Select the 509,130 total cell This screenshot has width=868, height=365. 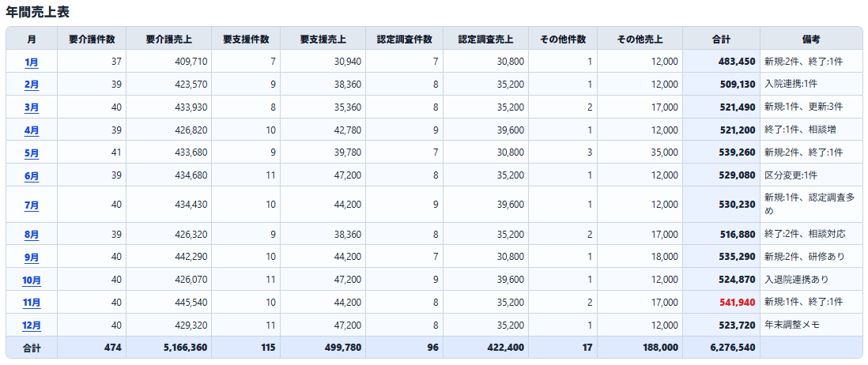pos(721,84)
